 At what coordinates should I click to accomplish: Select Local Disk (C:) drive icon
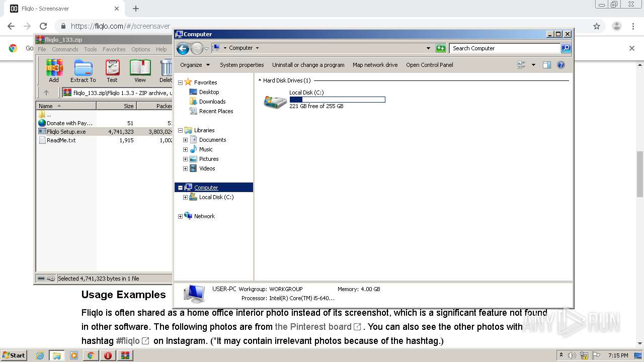275,101
